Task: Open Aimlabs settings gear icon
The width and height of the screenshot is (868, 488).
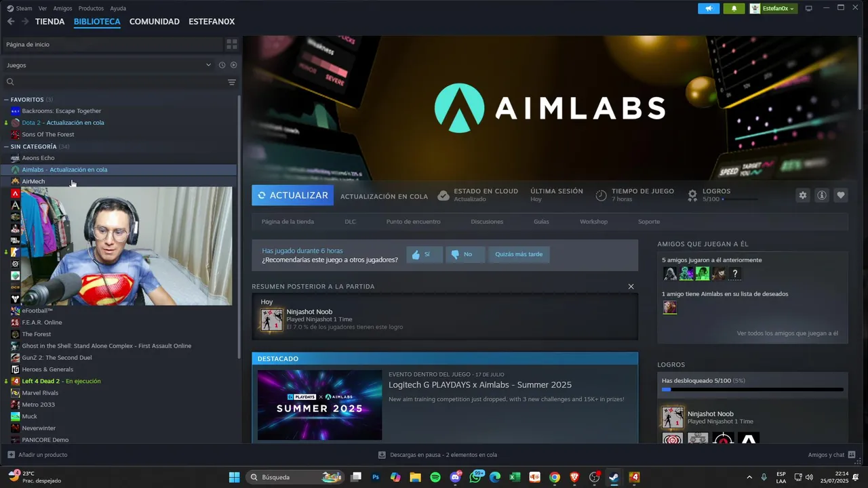Action: tap(803, 195)
